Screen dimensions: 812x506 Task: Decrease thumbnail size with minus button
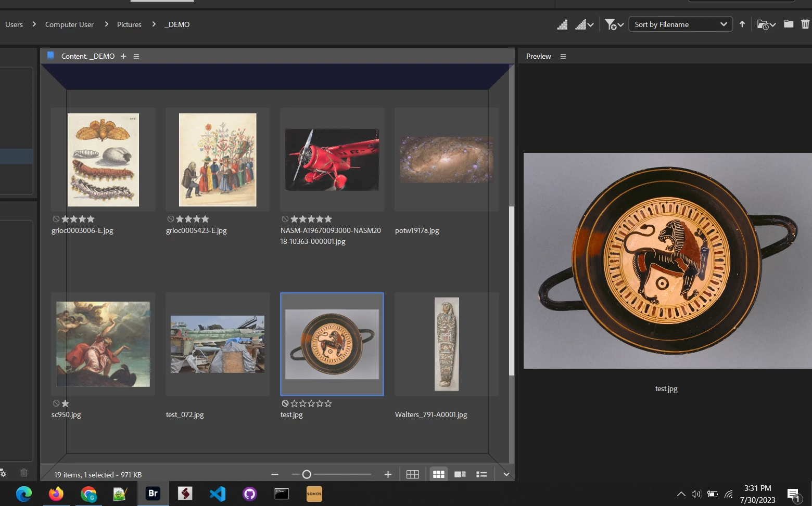pos(275,474)
